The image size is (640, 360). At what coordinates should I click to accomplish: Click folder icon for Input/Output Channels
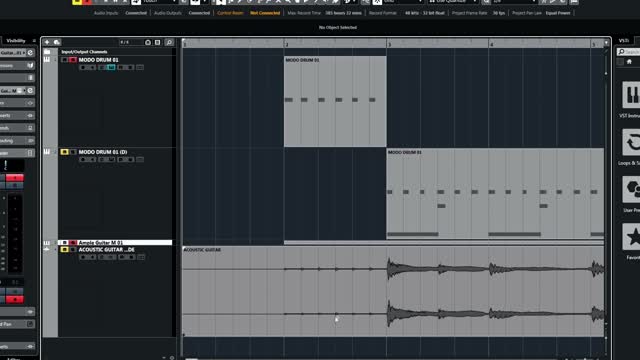(x=47, y=52)
